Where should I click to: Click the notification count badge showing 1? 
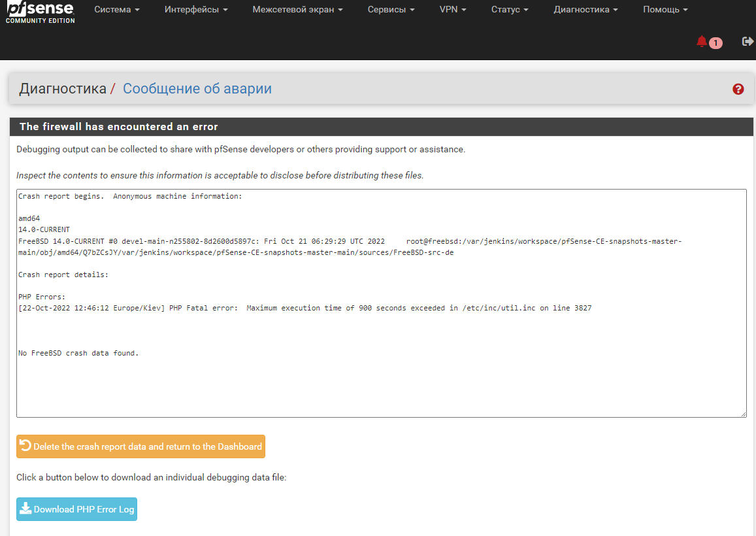[716, 43]
